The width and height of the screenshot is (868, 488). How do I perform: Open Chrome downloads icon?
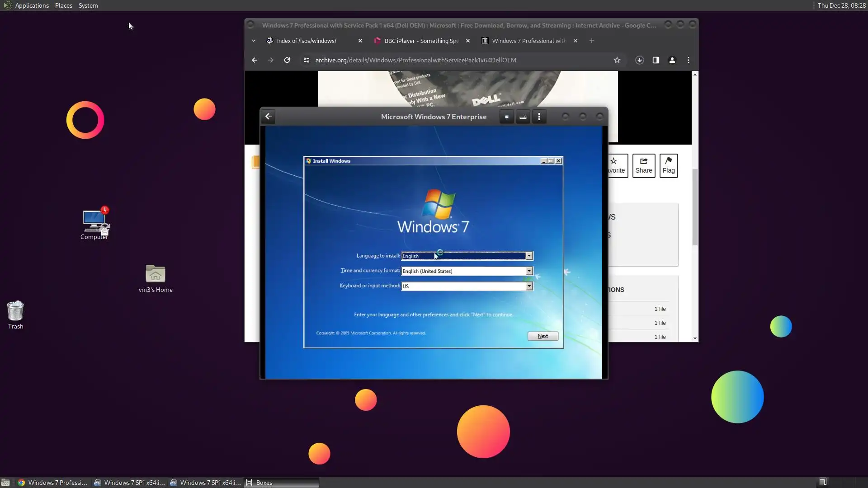(639, 60)
